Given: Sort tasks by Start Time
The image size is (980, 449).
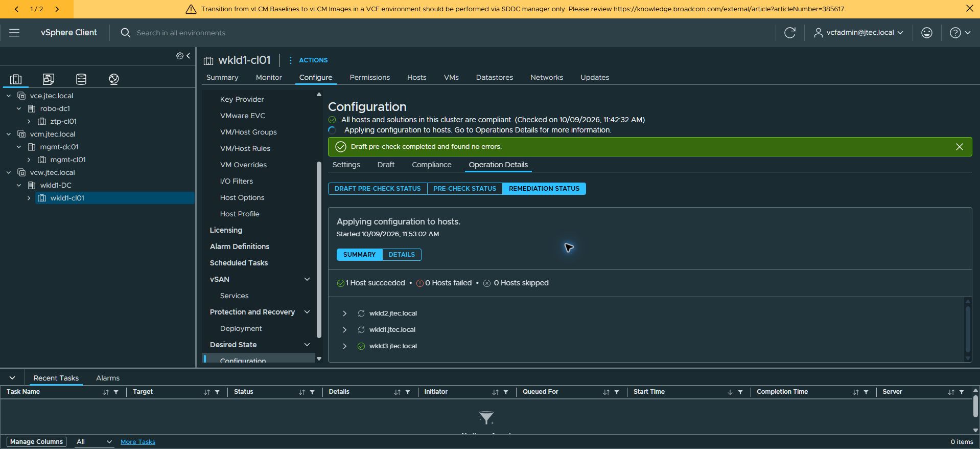Looking at the screenshot, I should point(730,392).
